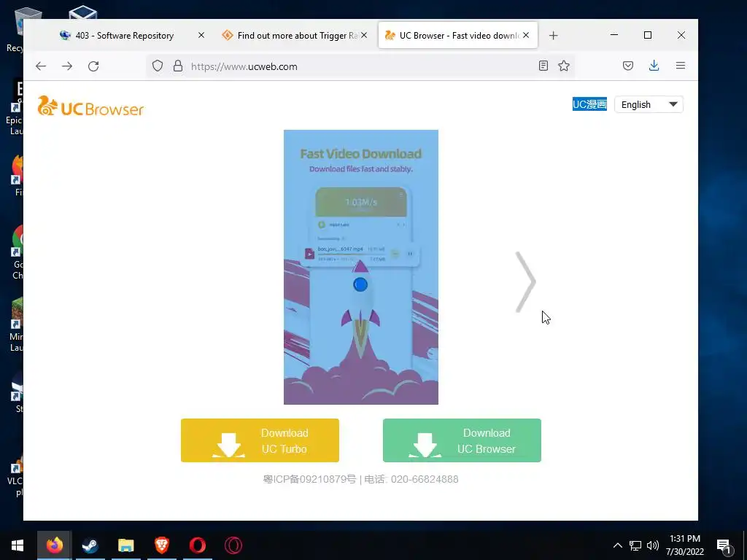Viewport: 747px width, 560px height.
Task: Open network status tray icon
Action: click(635, 545)
